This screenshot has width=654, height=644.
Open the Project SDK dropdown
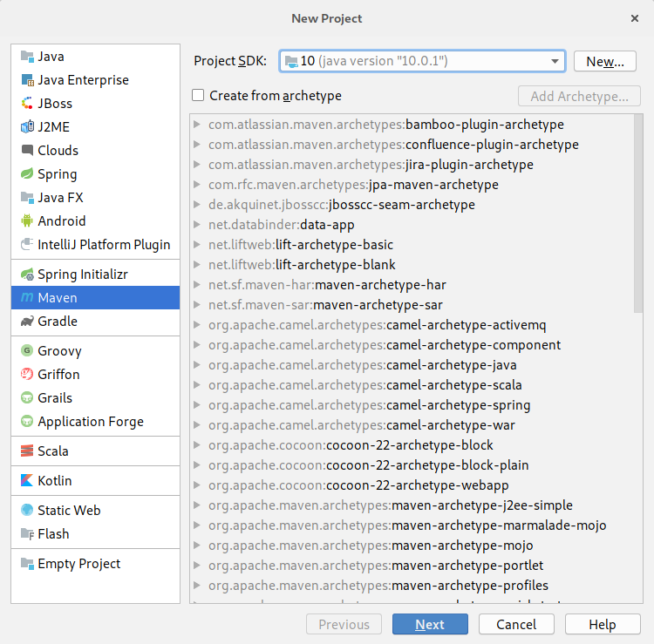[555, 61]
